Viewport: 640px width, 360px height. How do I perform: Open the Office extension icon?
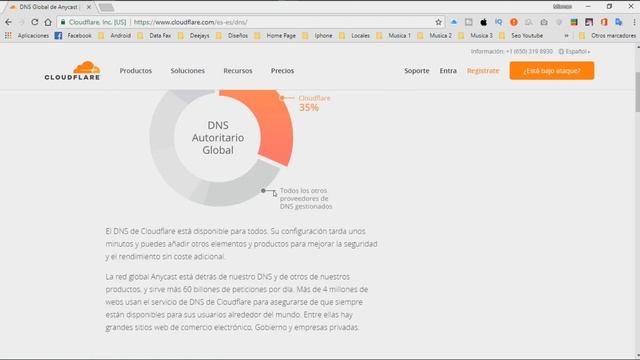click(x=604, y=22)
